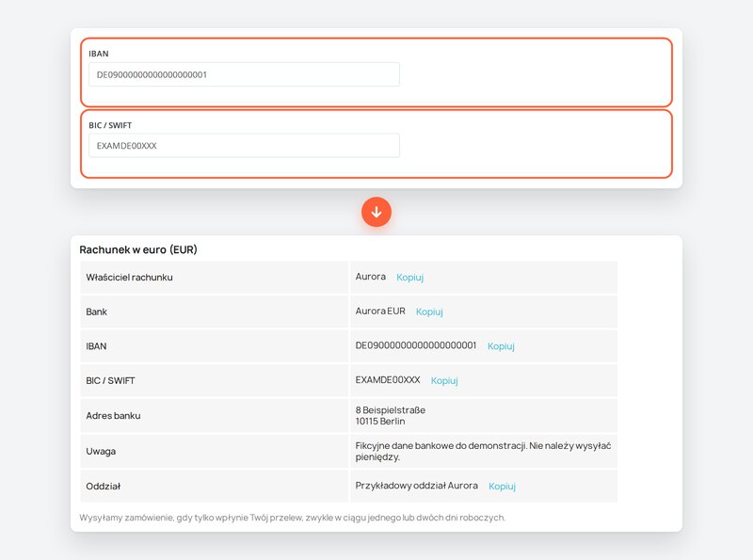753x560 pixels.
Task: Click the IBAN input field
Action: click(x=244, y=74)
